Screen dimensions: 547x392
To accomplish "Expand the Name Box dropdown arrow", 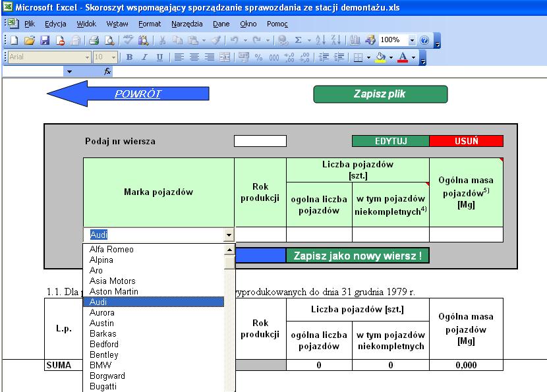I will (69, 72).
